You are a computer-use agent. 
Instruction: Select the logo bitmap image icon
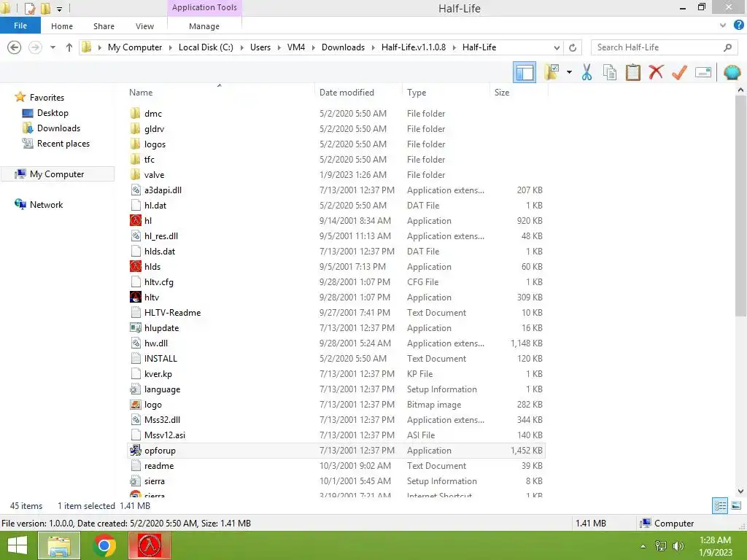tap(135, 404)
